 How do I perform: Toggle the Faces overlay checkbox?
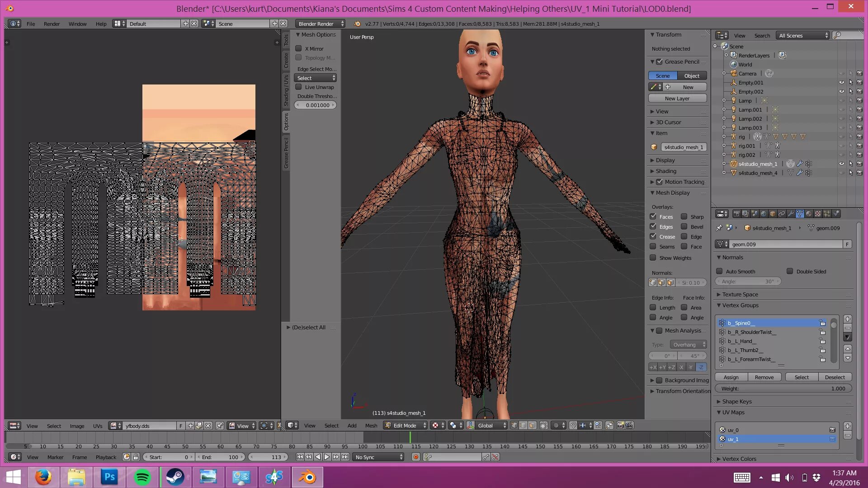point(653,216)
